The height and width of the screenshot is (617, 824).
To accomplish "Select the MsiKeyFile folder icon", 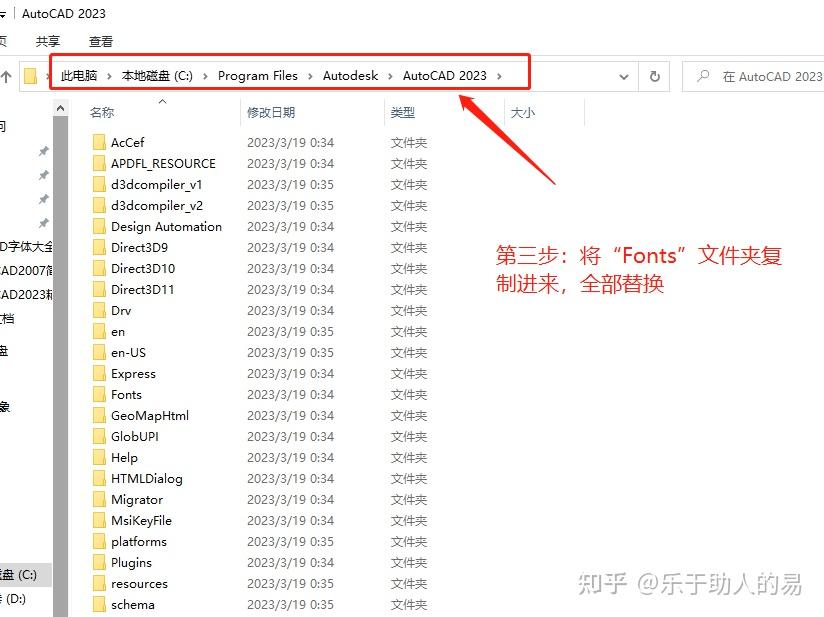I will click(99, 521).
